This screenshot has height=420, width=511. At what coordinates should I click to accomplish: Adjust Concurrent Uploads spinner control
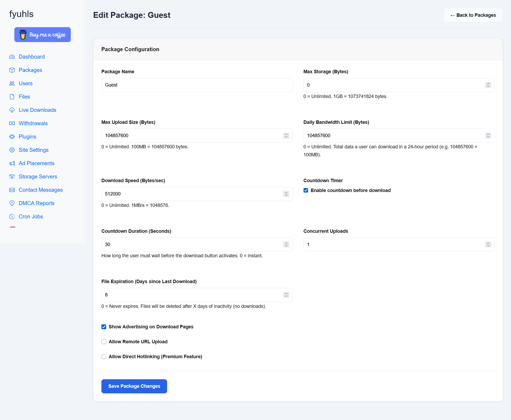[x=488, y=244]
